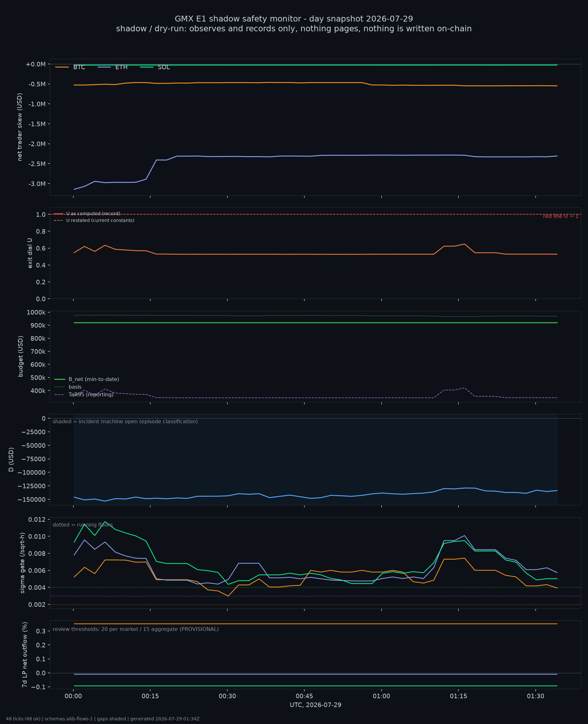Click the '900k' budget tick label
This screenshot has height=724, width=588.
pyautogui.click(x=37, y=325)
